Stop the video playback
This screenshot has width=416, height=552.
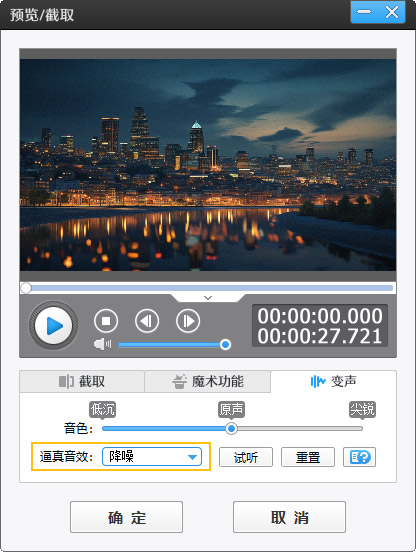[106, 321]
